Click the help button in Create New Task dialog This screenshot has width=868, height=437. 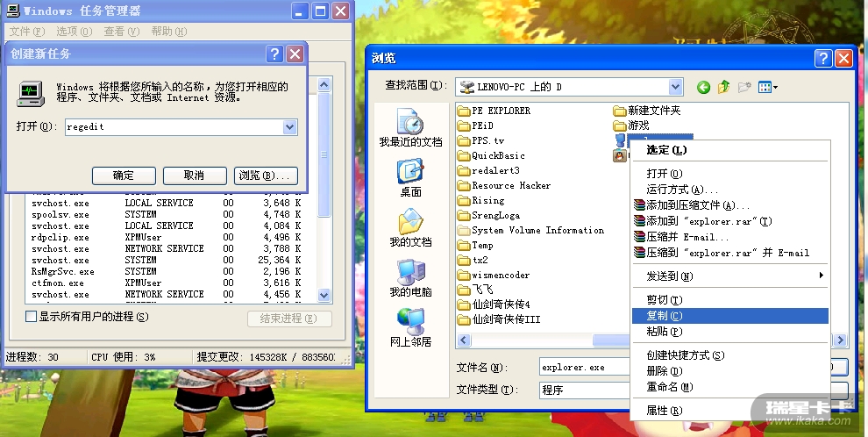(x=274, y=54)
